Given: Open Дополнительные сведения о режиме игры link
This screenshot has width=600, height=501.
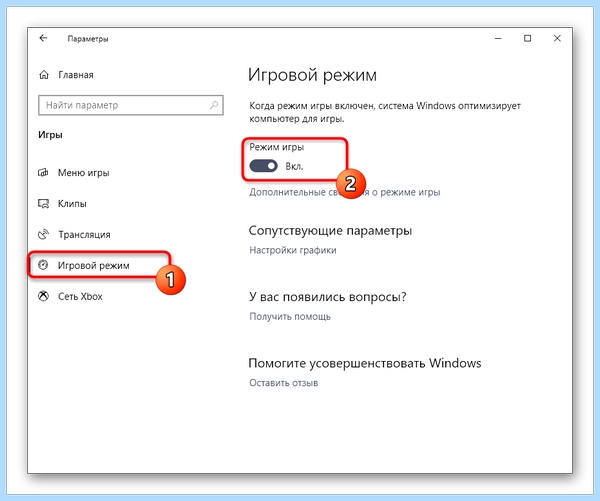Looking at the screenshot, I should pyautogui.click(x=344, y=192).
